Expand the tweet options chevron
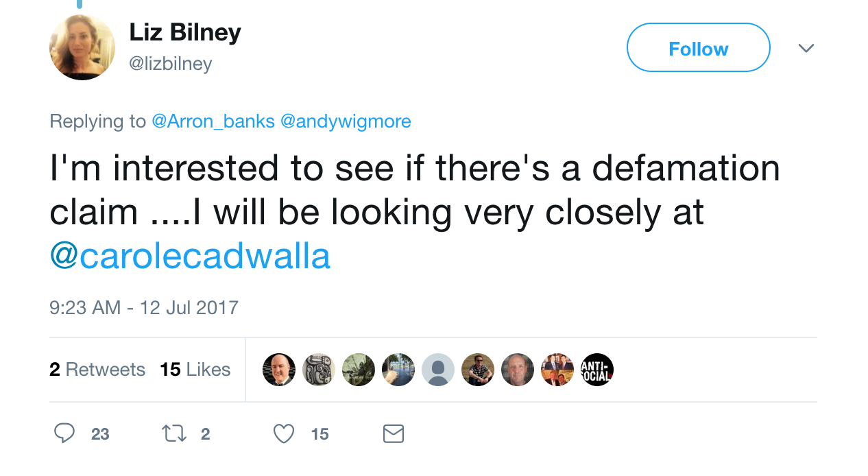This screenshot has width=868, height=476. tap(806, 48)
